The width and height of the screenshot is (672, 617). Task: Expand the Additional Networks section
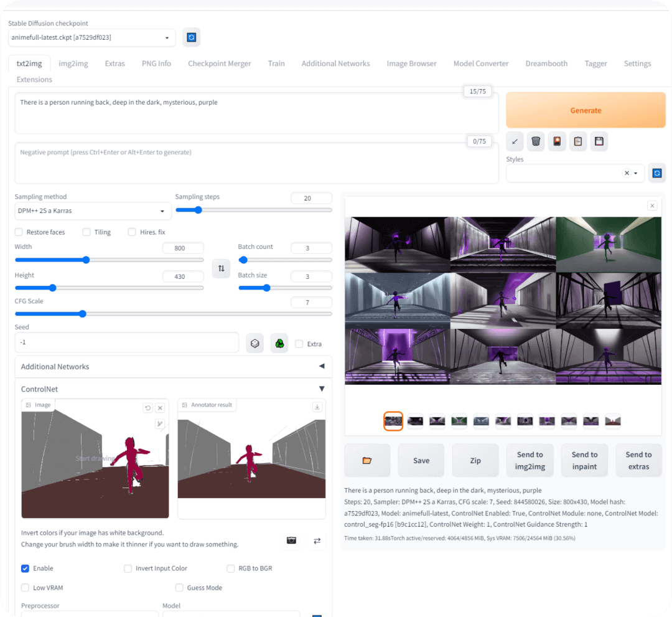(x=173, y=367)
